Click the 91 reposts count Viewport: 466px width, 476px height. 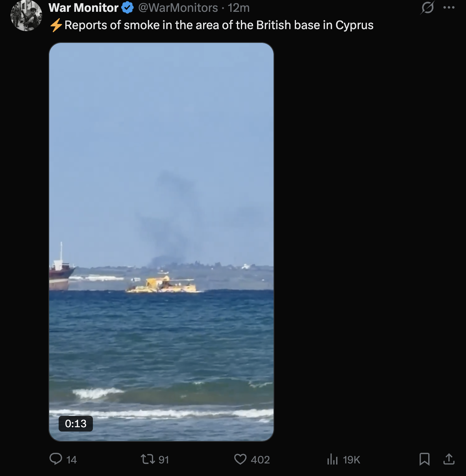164,459
